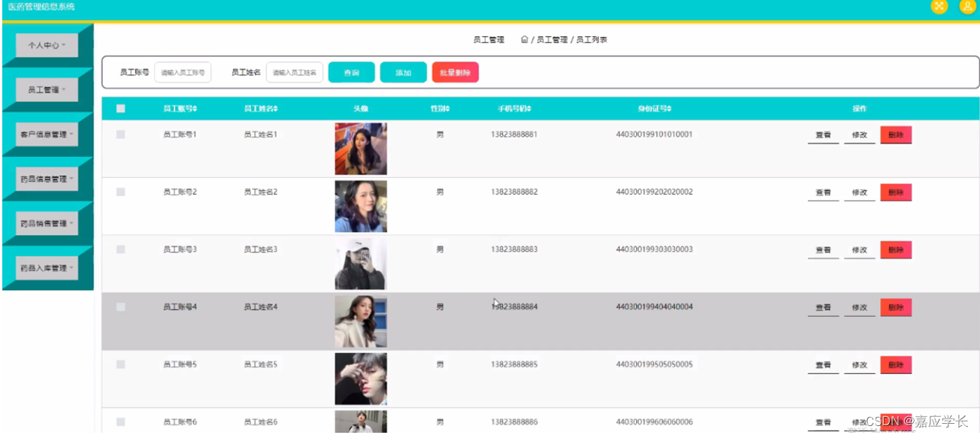The image size is (980, 435).
Task: View details of 员工账号2 with 查看
Action: pyautogui.click(x=824, y=192)
